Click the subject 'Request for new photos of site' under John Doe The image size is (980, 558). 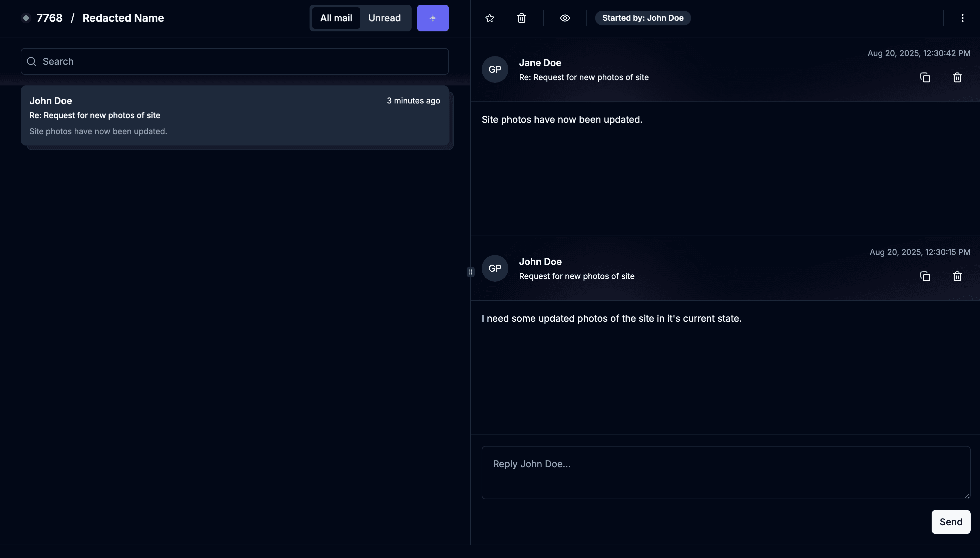click(x=576, y=276)
